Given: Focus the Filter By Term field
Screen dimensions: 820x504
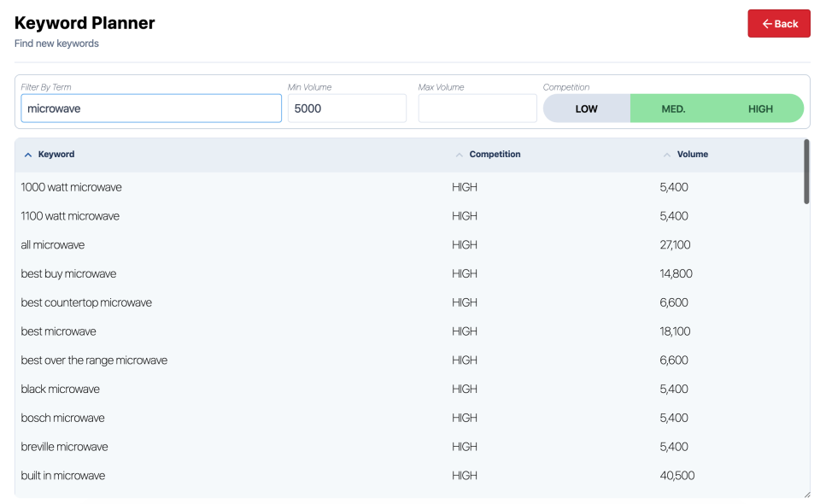Looking at the screenshot, I should (x=151, y=108).
